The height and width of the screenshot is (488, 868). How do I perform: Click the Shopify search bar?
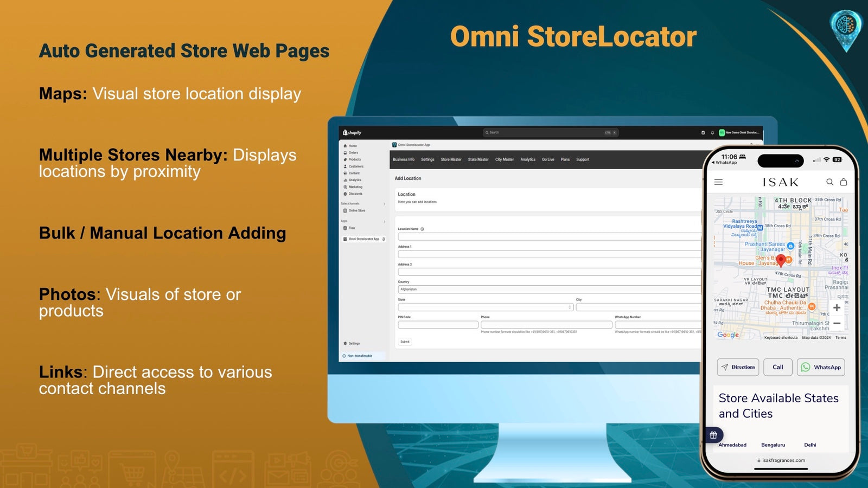550,132
